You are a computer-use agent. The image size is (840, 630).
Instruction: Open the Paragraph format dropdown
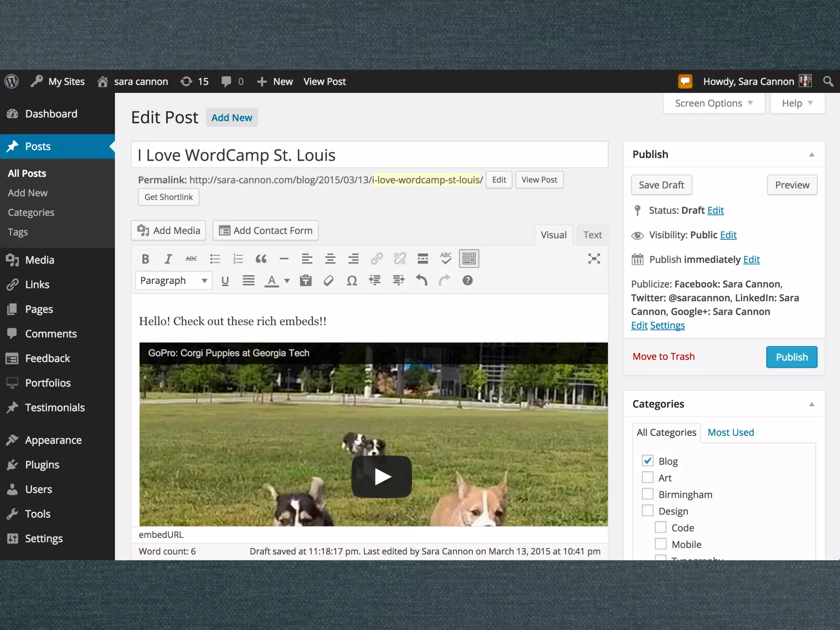pyautogui.click(x=173, y=281)
